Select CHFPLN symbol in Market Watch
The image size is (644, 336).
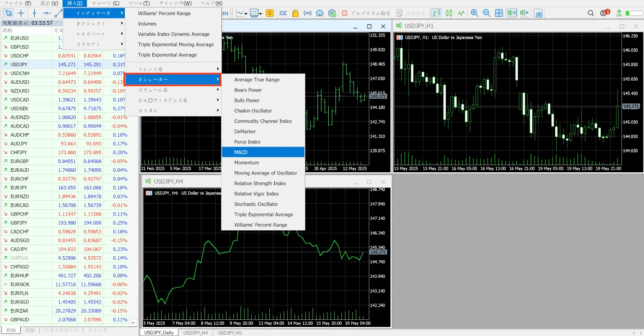(x=19, y=258)
